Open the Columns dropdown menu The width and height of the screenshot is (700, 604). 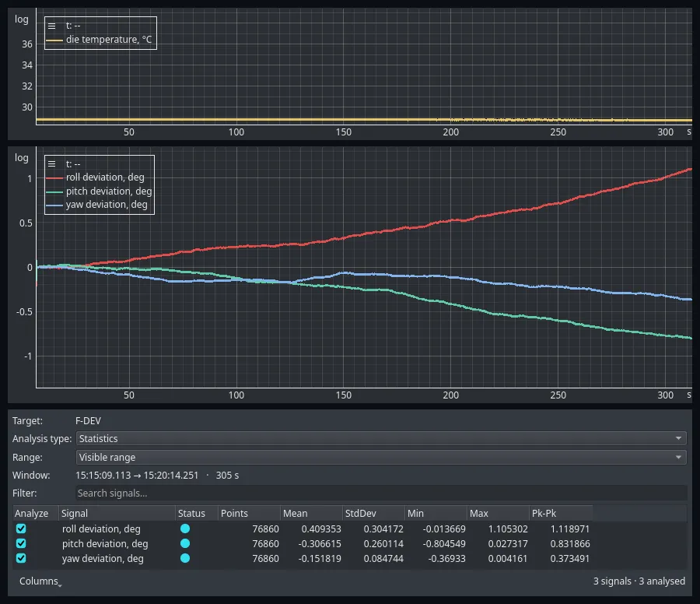[40, 581]
